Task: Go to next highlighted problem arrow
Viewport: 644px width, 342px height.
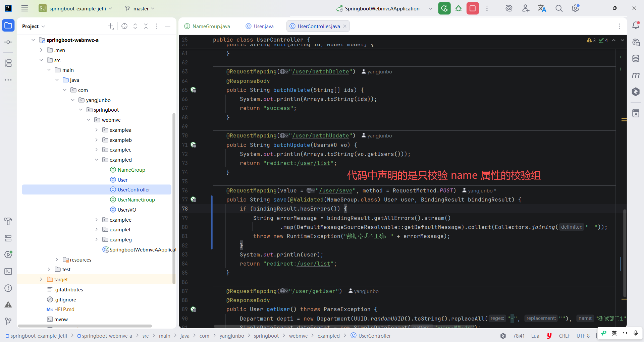Action: 623,40
